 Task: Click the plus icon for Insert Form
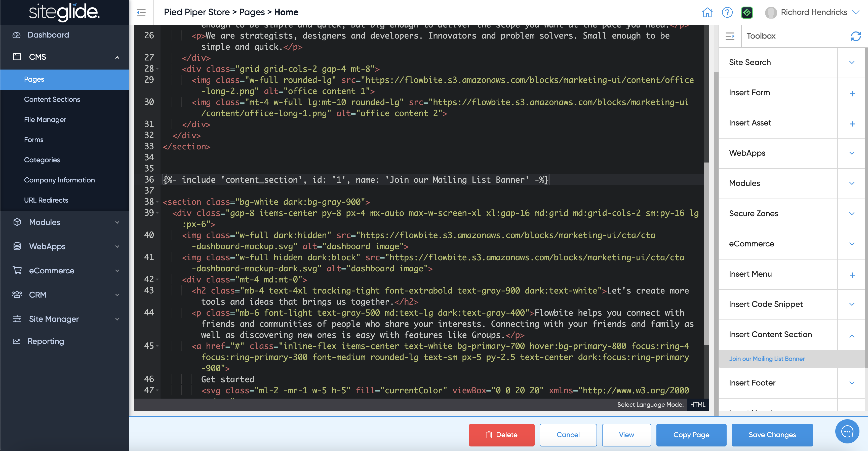pos(852,93)
